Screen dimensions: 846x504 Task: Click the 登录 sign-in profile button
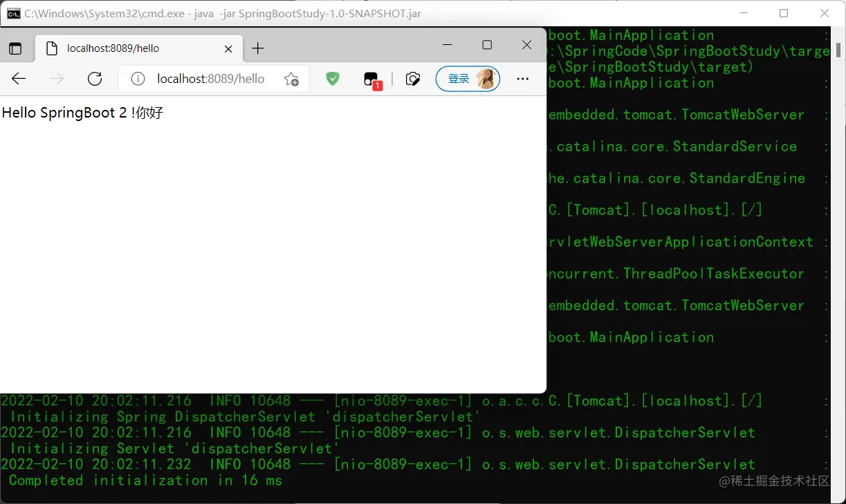[x=468, y=79]
